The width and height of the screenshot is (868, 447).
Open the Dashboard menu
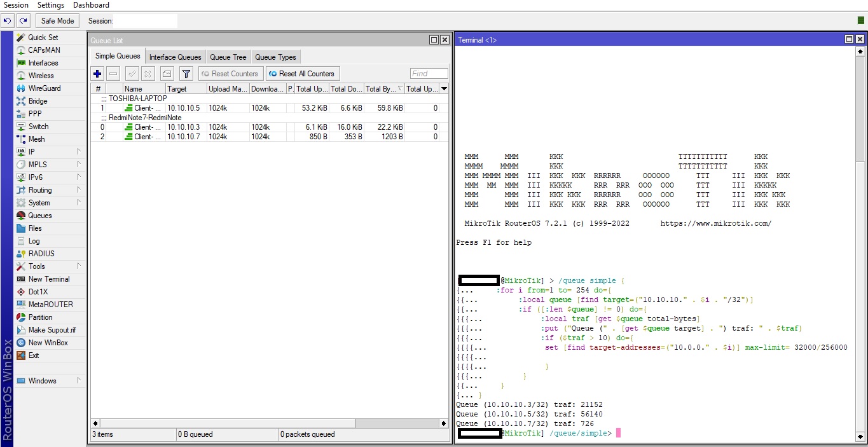pos(91,5)
